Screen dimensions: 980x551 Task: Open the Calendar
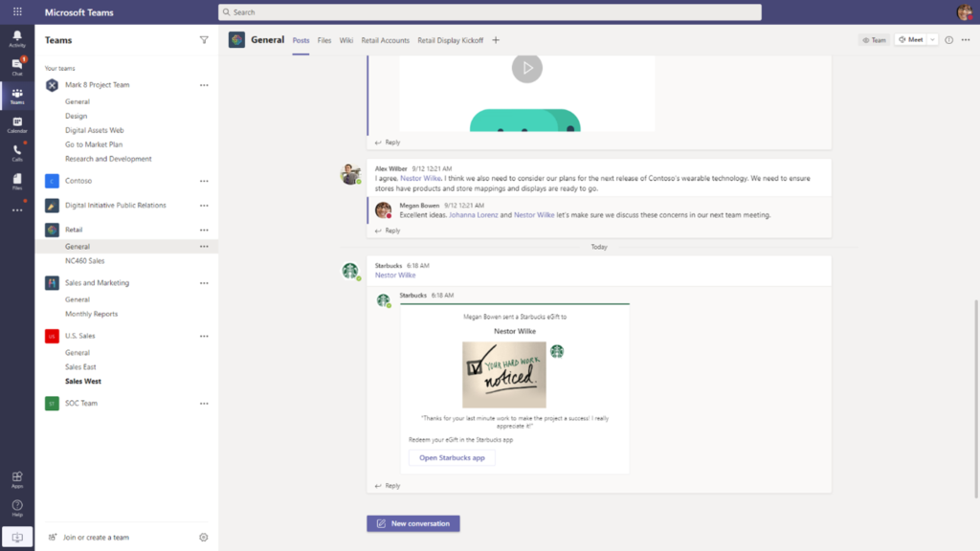coord(16,122)
